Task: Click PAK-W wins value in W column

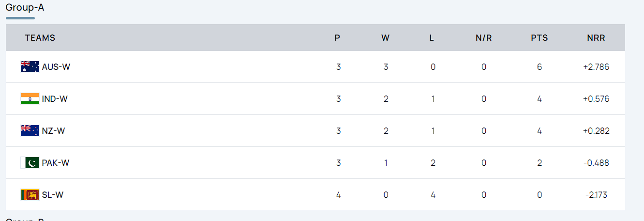Action: pos(386,163)
